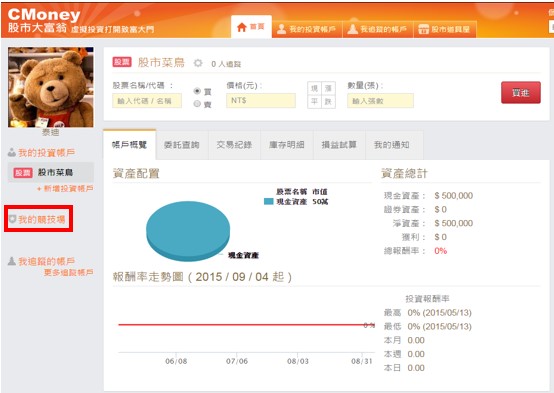Screen dimensions: 554x393
Task: Select the 賣 radio button
Action: click(x=197, y=104)
